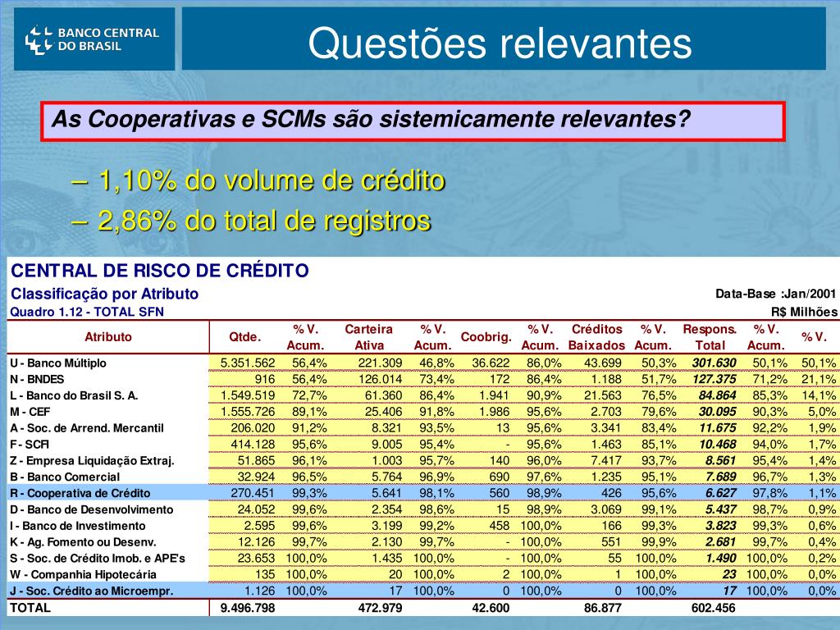840x630 pixels.
Task: Click Banco de Desenvolvimento value 24.052
Action: pos(256,509)
